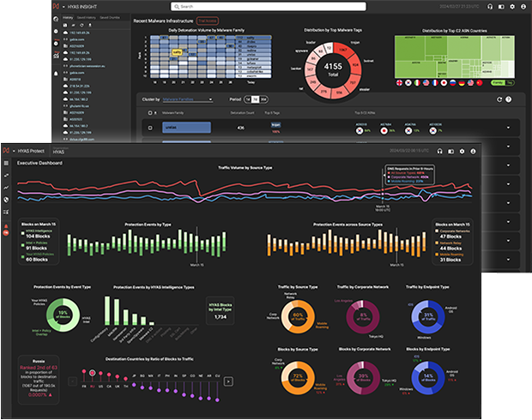The width and height of the screenshot is (532, 420).
Task: Click the headset support icon in HYAS Insight header
Action: coord(490,7)
